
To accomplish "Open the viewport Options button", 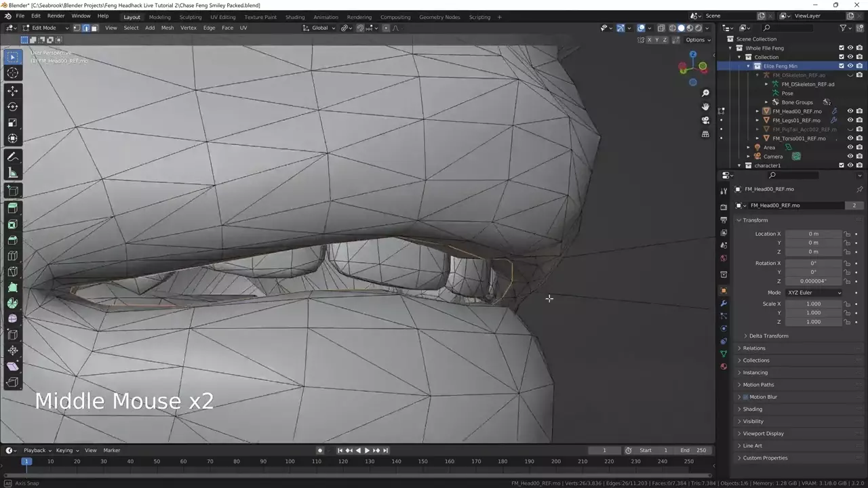I will tap(697, 39).
